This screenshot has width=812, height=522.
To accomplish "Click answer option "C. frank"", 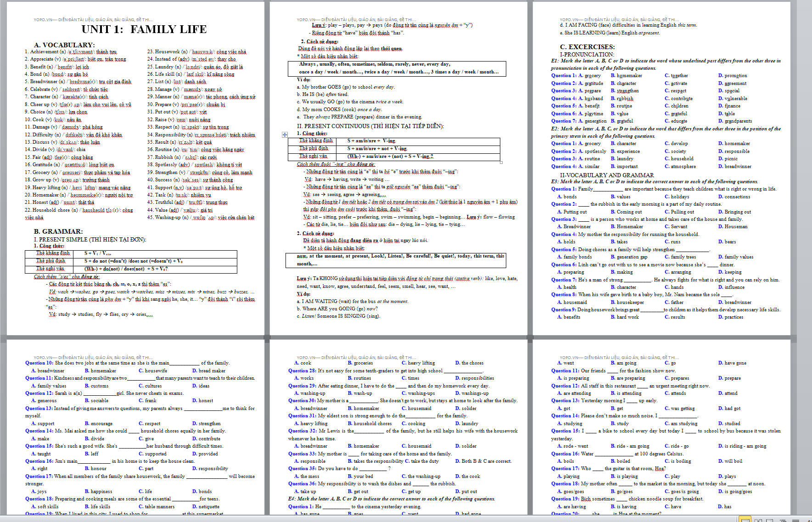I will coord(147,400).
